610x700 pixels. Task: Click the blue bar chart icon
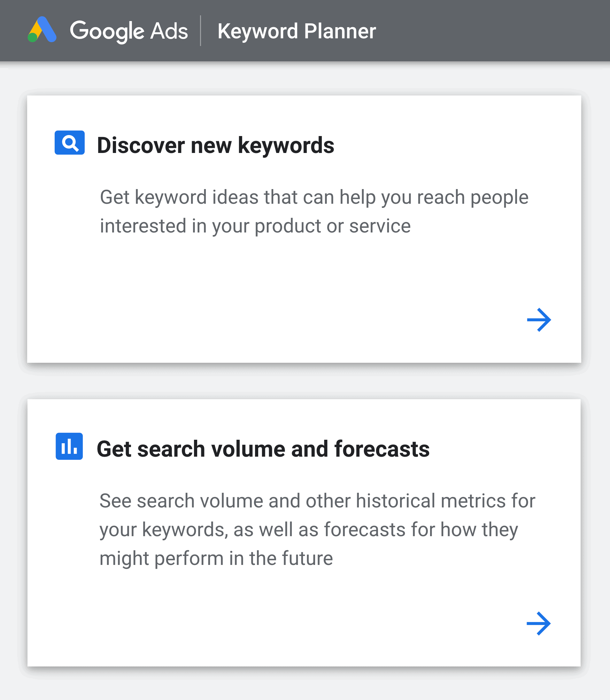click(x=69, y=446)
